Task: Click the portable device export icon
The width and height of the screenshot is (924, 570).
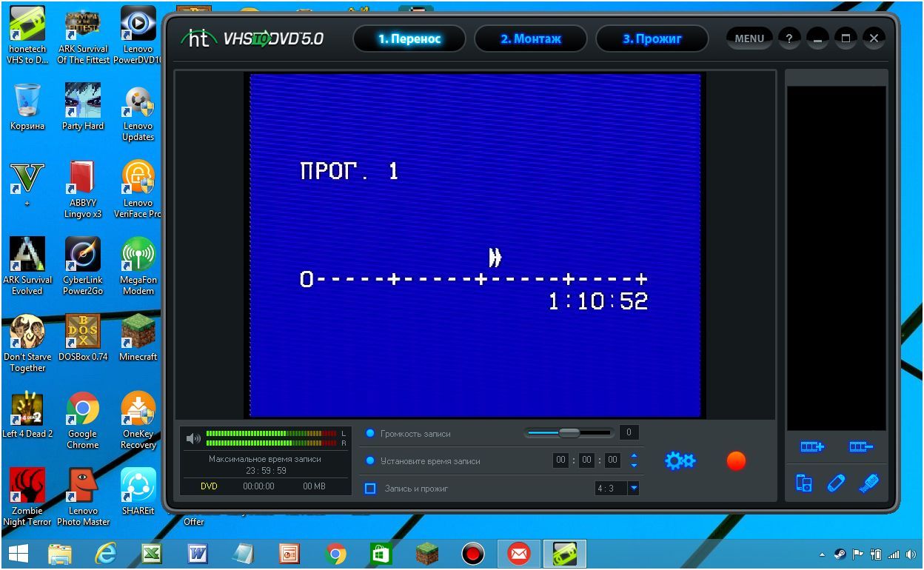Action: [804, 483]
